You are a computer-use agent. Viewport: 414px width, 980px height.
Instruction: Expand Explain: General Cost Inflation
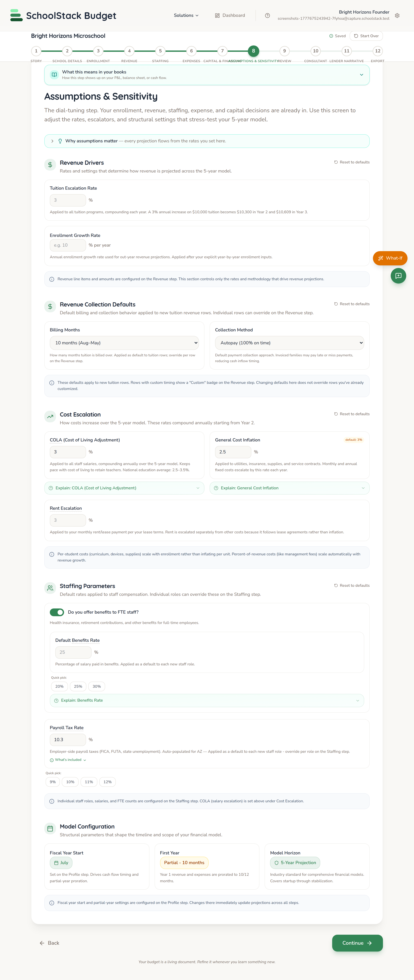[x=289, y=488]
